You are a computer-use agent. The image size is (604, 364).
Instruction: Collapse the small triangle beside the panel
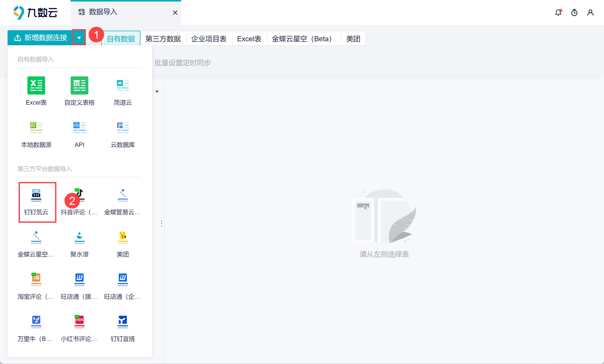[x=157, y=92]
